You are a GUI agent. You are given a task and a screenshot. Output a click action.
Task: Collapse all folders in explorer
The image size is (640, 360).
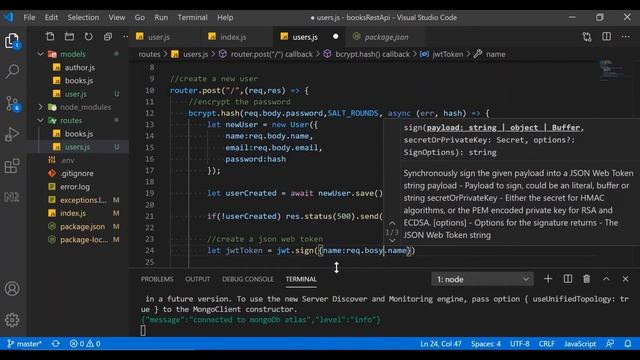pos(108,37)
